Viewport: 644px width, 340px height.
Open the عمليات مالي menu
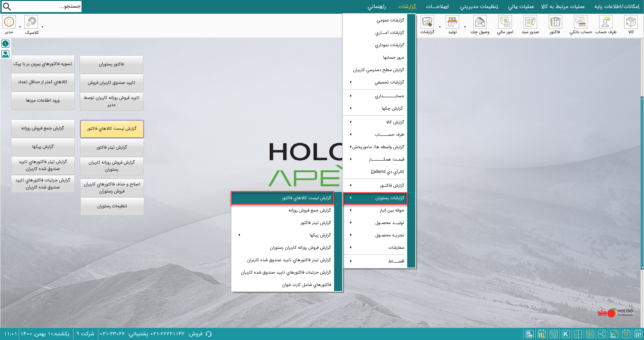(521, 6)
